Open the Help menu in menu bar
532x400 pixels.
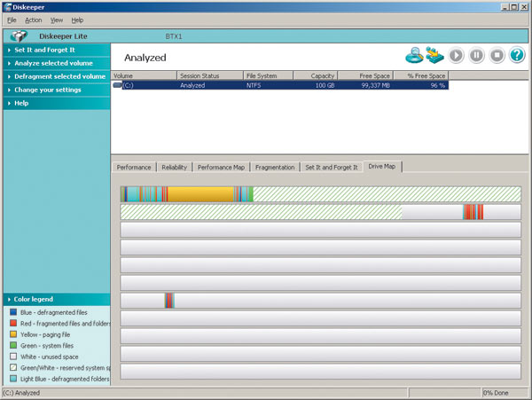(x=77, y=20)
